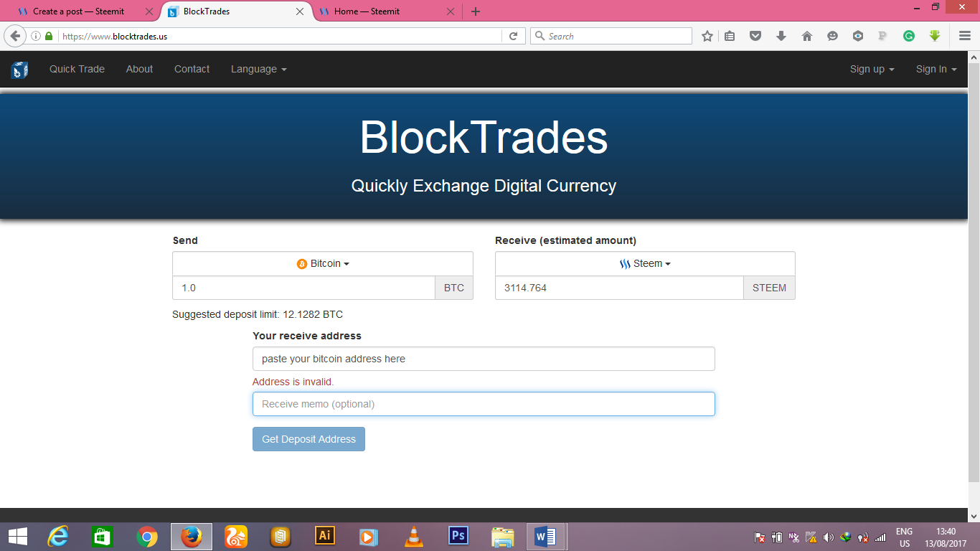The height and width of the screenshot is (551, 980).
Task: Close the Create a post — Steemit tab
Action: click(x=149, y=11)
